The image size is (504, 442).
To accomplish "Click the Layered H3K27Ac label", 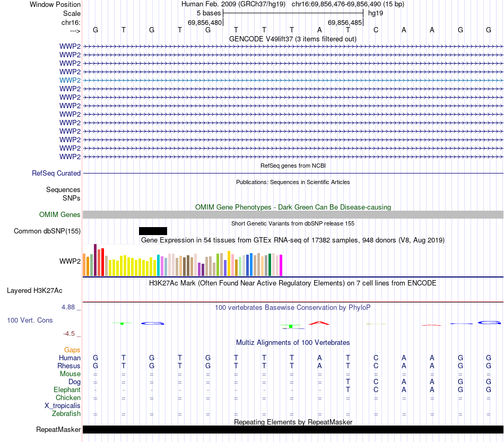I will pos(34,291).
